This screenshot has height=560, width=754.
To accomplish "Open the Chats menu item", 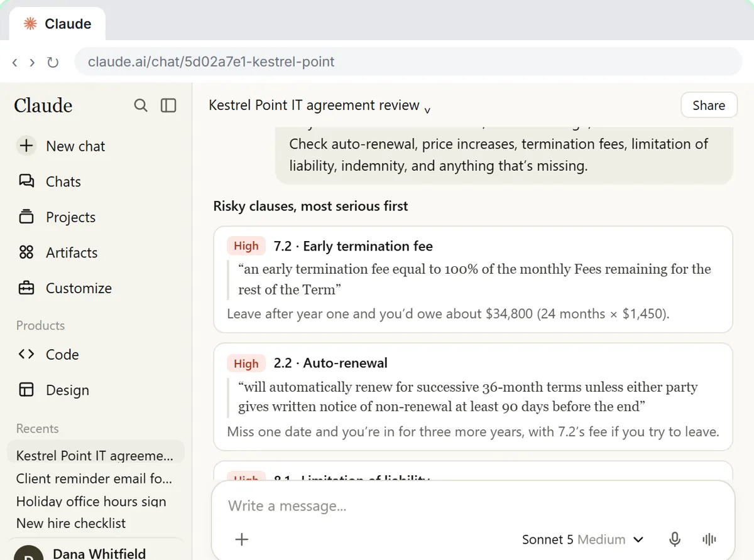I will click(63, 181).
